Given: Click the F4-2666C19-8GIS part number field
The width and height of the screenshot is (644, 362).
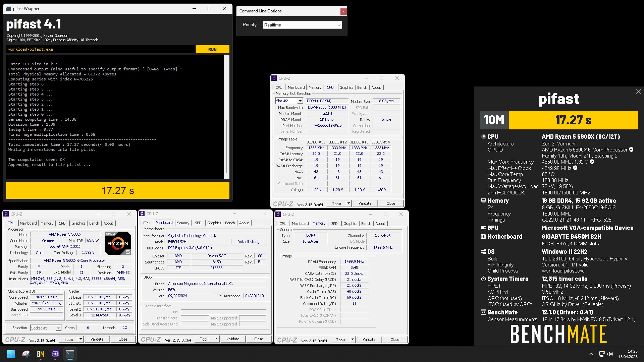Looking at the screenshot, I should point(327,126).
